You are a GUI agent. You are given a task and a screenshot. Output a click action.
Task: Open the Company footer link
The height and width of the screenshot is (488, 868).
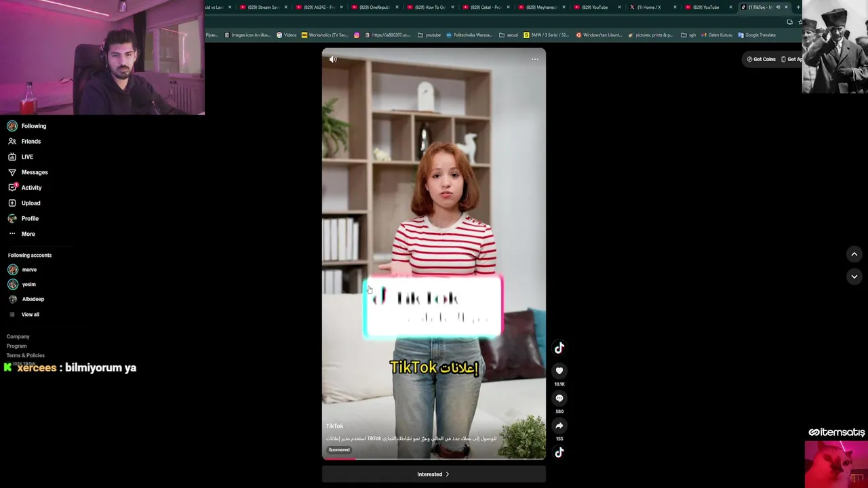pos(18,337)
